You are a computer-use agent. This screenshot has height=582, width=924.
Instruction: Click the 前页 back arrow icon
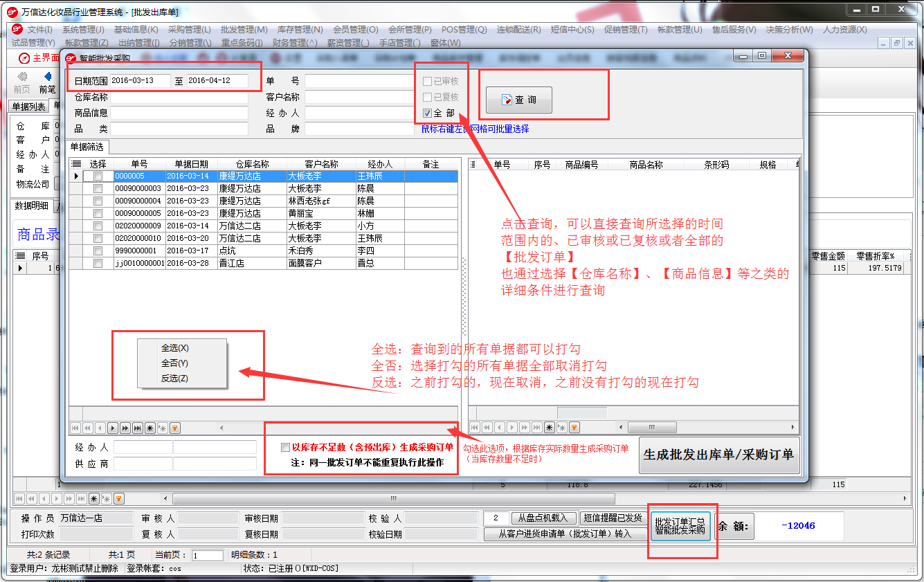point(22,76)
